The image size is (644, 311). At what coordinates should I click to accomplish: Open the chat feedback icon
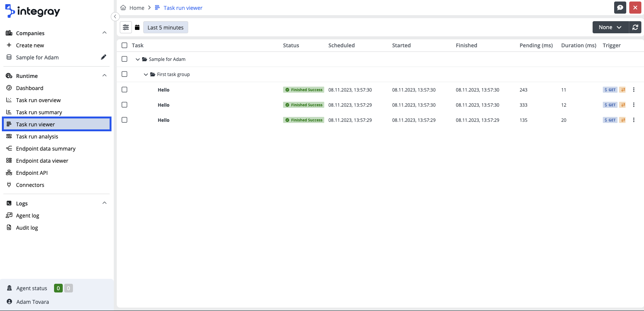620,8
